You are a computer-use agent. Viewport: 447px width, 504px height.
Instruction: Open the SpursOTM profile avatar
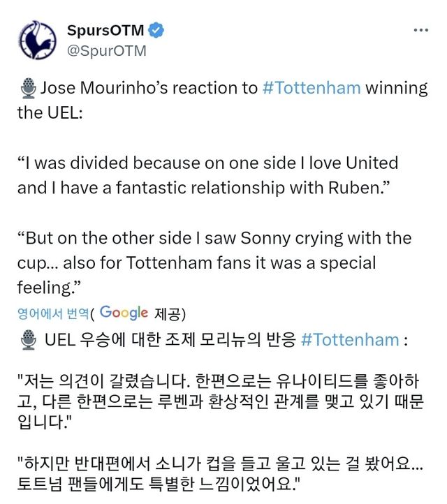pyautogui.click(x=37, y=40)
